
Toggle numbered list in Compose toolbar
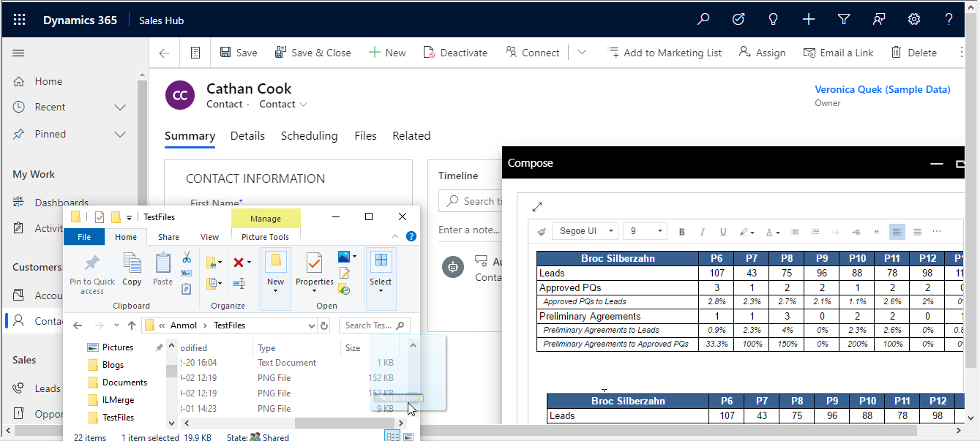coord(815,232)
